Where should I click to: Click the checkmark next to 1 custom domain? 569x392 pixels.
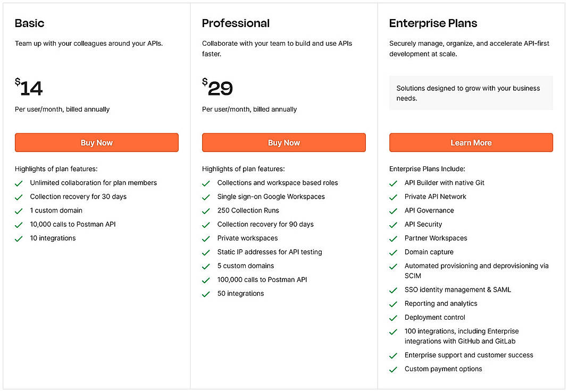pos(19,210)
